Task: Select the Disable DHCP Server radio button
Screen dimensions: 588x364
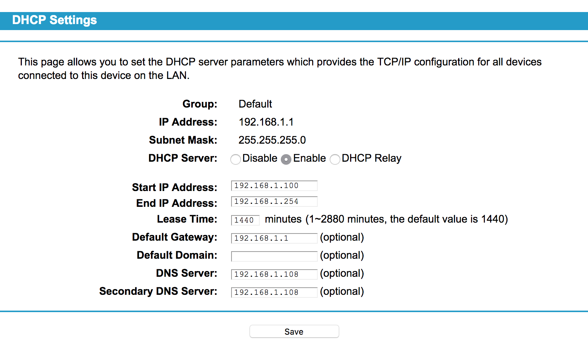Action: point(236,159)
